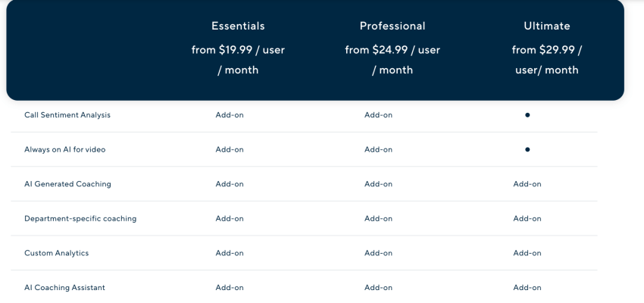The image size is (644, 303).
Task: Click the Ultimate $29.99 price text
Action: click(547, 60)
